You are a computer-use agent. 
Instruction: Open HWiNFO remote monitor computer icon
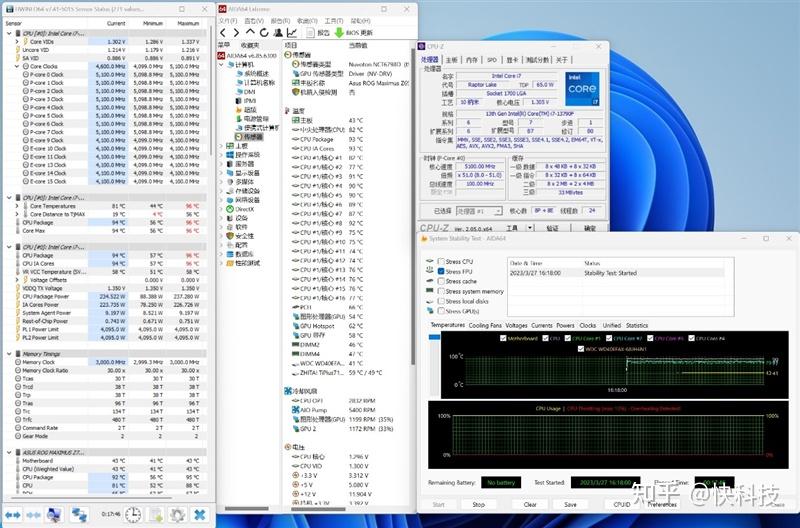tap(54, 515)
